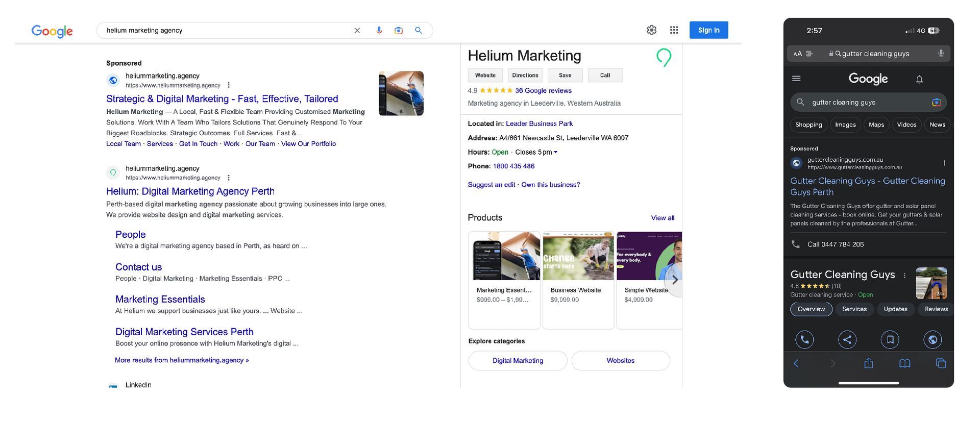Select the Videos filter on phone
The width and height of the screenshot is (980, 423).
[x=906, y=125]
